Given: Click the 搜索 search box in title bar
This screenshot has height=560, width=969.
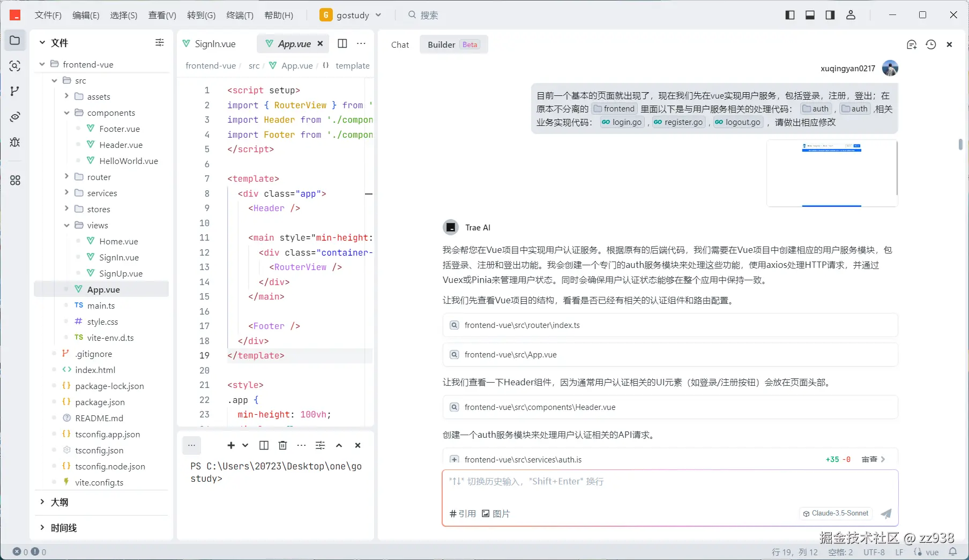Looking at the screenshot, I should tap(424, 15).
